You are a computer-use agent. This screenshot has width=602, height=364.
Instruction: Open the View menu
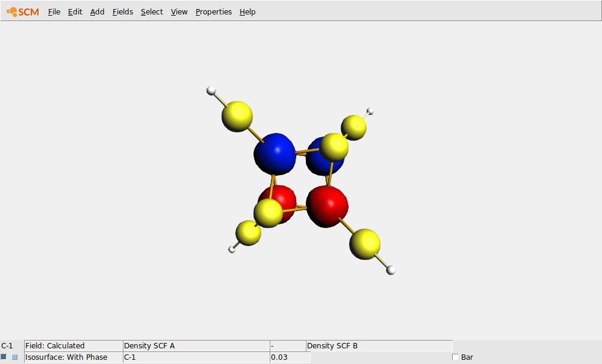coord(179,11)
